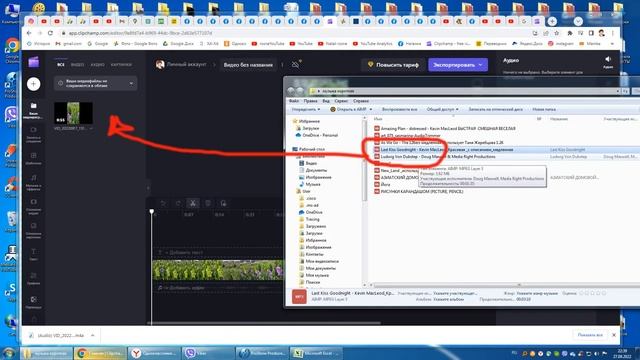Expand the media not saved to cloud notice
640x360 pixels.
[131, 84]
